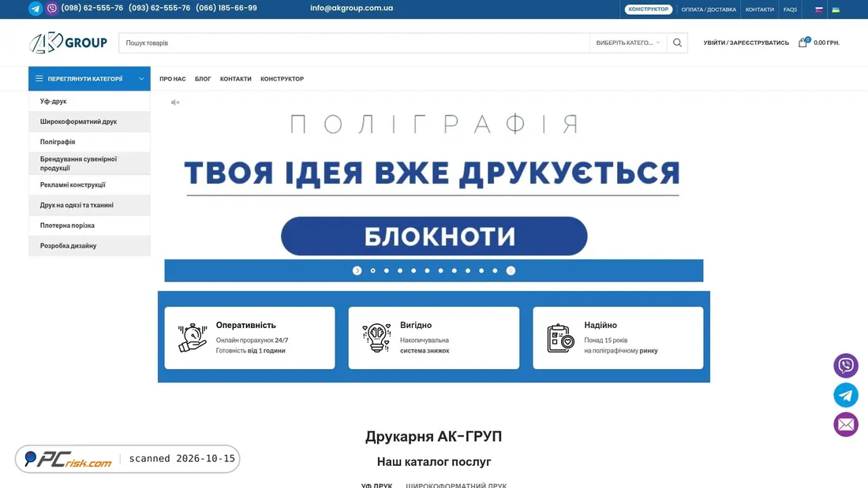Open Плотерна порізка category

[x=89, y=225]
